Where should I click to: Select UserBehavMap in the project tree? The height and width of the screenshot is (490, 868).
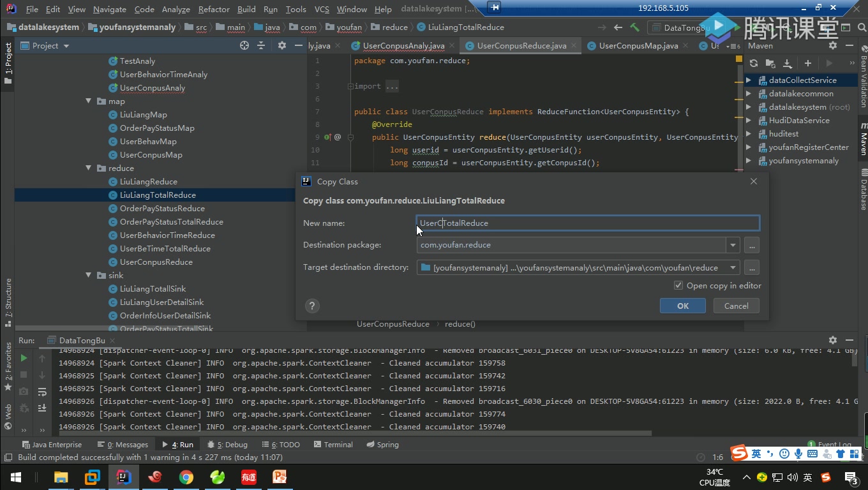(148, 142)
